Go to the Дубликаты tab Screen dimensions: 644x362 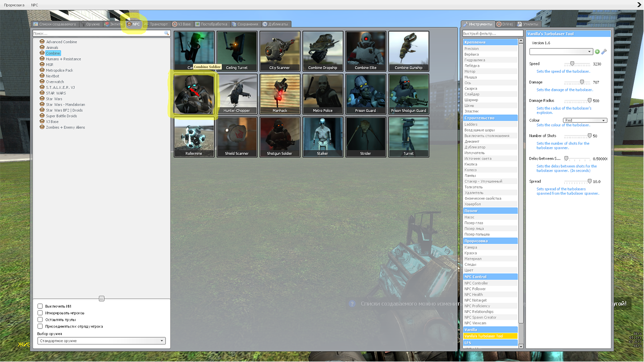(276, 24)
